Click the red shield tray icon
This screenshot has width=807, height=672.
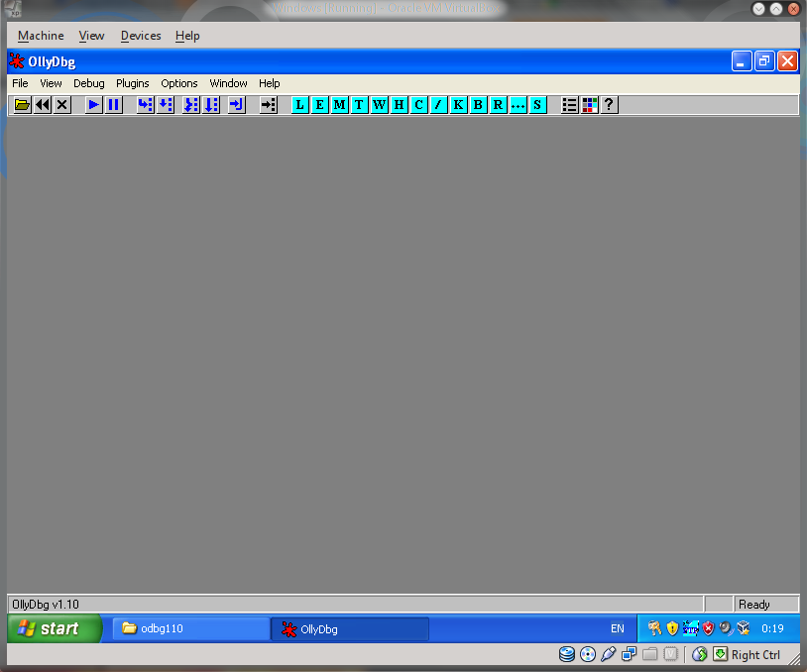coord(708,628)
